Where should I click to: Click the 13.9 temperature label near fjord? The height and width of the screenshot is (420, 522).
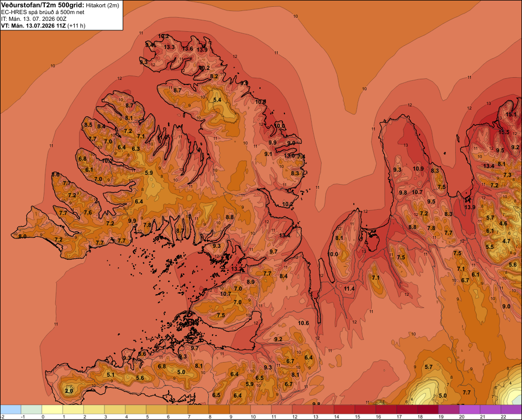(x=470, y=207)
